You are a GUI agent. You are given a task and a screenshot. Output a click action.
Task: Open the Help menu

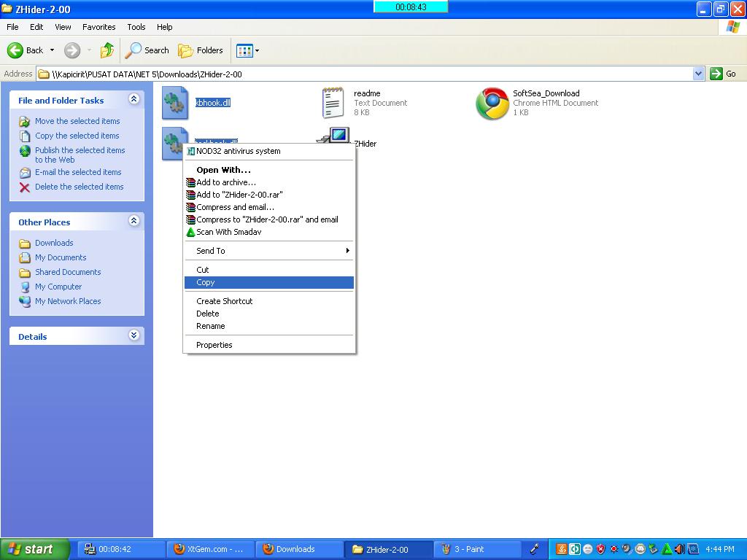coord(164,27)
